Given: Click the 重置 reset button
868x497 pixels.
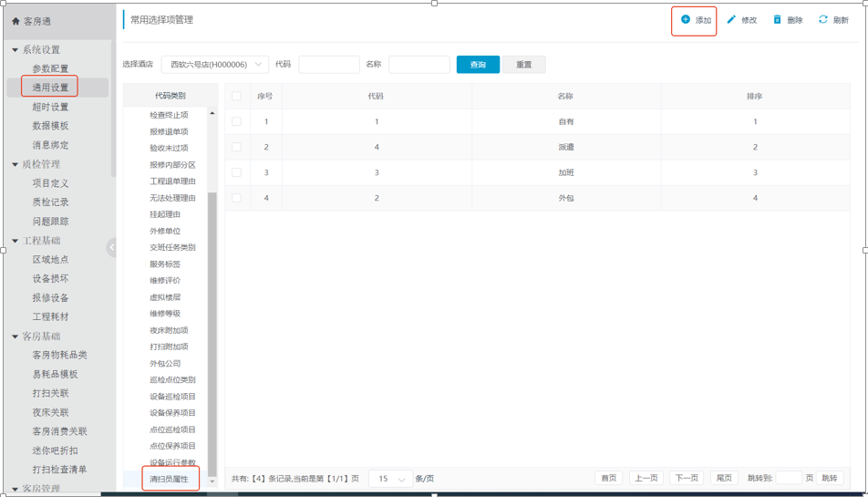Looking at the screenshot, I should click(524, 65).
